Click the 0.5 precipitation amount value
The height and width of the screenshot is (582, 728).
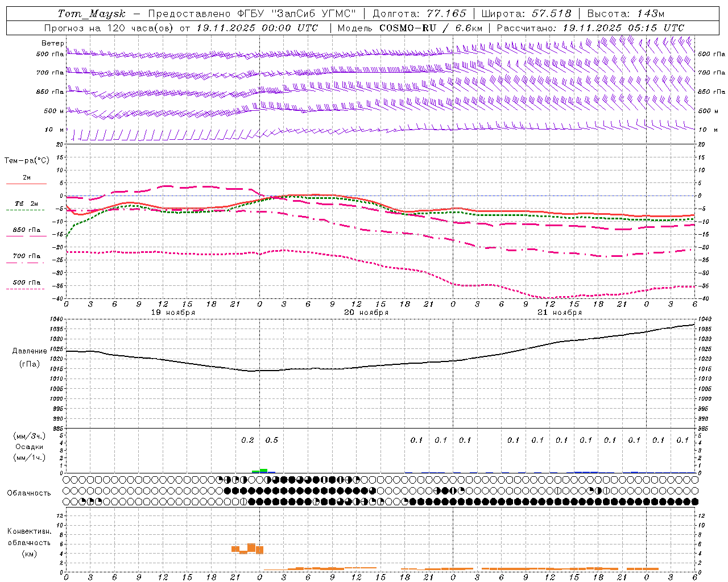(x=272, y=440)
